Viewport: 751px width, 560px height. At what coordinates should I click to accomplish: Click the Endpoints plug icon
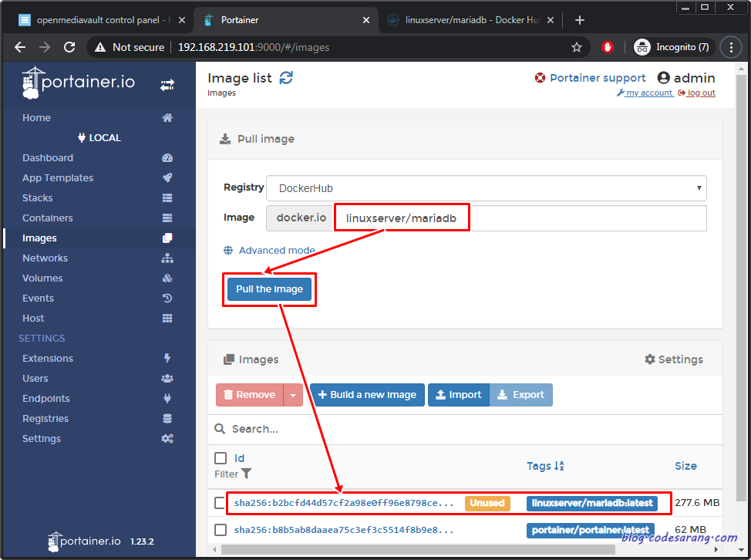click(x=167, y=399)
